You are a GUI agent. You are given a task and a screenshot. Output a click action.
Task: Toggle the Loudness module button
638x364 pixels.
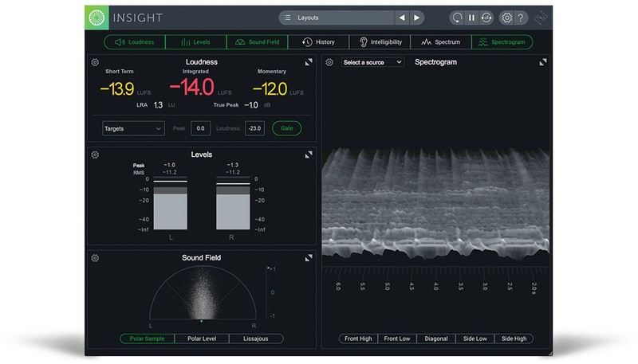coord(135,42)
